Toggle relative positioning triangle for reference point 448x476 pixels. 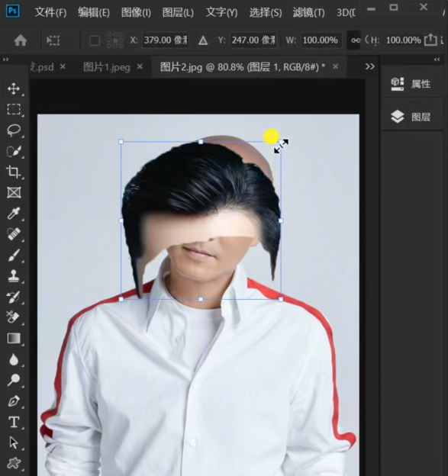click(x=203, y=40)
